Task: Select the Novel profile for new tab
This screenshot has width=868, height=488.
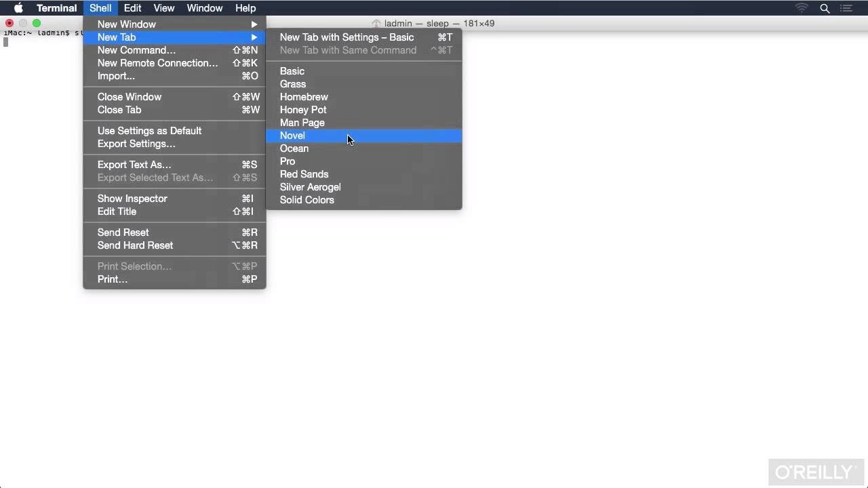Action: tap(293, 136)
